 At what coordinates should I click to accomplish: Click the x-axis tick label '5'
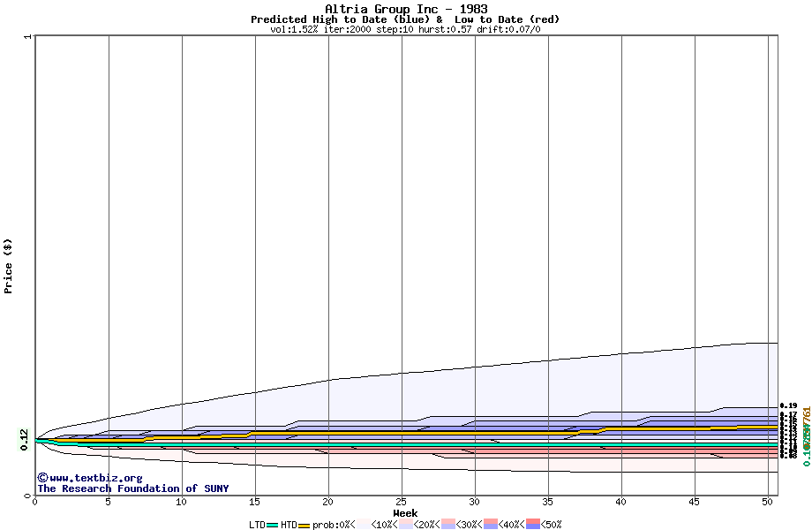click(109, 502)
